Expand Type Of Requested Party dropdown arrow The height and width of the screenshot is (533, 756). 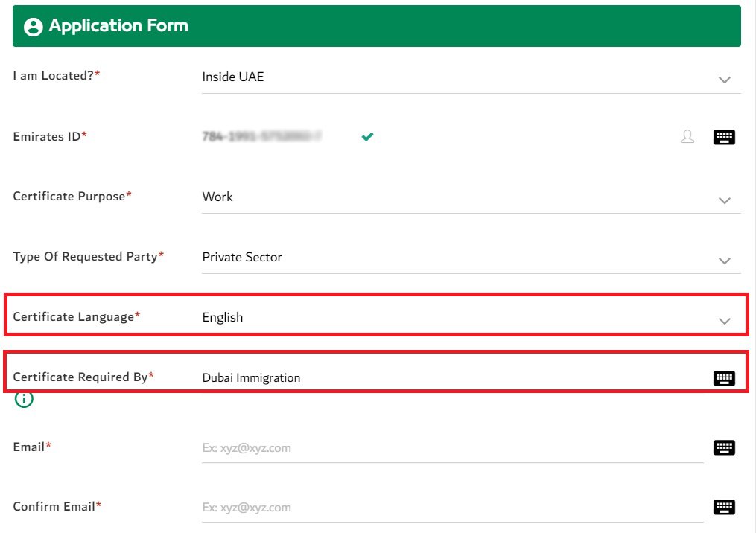click(x=724, y=261)
